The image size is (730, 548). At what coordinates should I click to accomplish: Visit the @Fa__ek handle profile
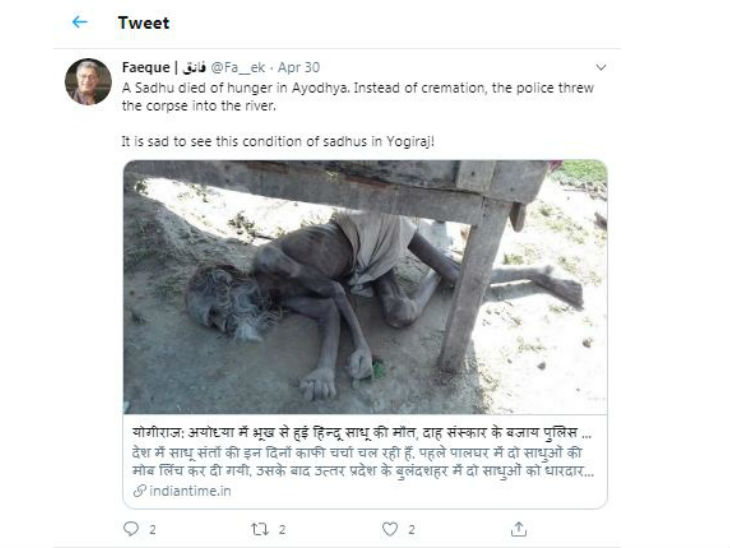click(238, 68)
